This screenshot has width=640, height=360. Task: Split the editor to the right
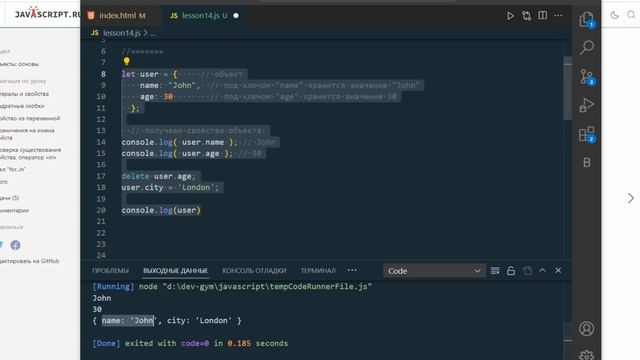click(542, 16)
